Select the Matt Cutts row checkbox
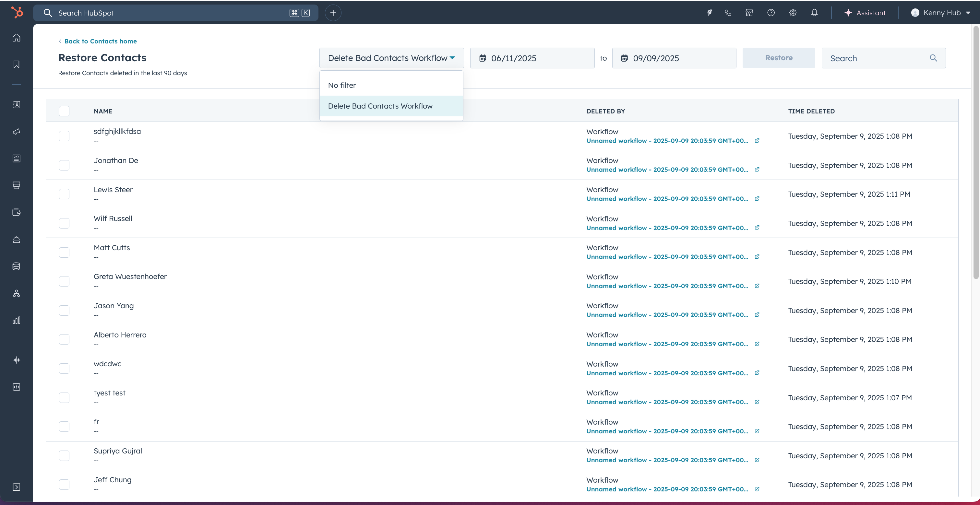 (64, 252)
